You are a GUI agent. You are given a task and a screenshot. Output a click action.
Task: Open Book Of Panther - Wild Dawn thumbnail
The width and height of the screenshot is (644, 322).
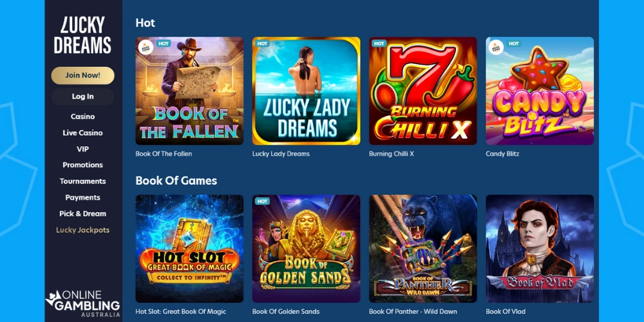point(423,249)
